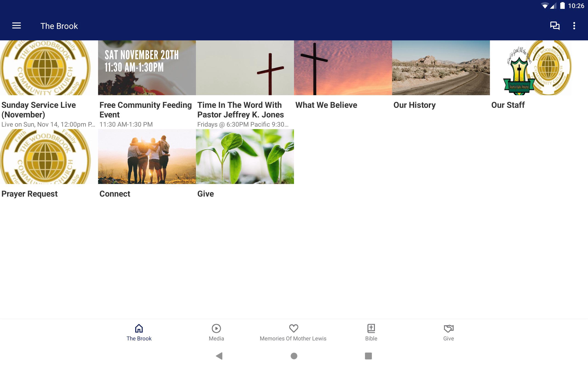
Task: Open the hamburger navigation menu
Action: (17, 26)
